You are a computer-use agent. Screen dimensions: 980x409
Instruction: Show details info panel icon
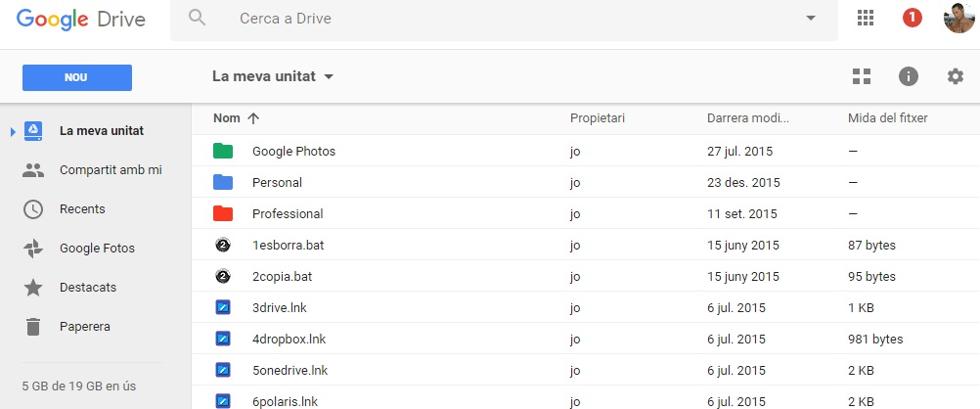[909, 76]
